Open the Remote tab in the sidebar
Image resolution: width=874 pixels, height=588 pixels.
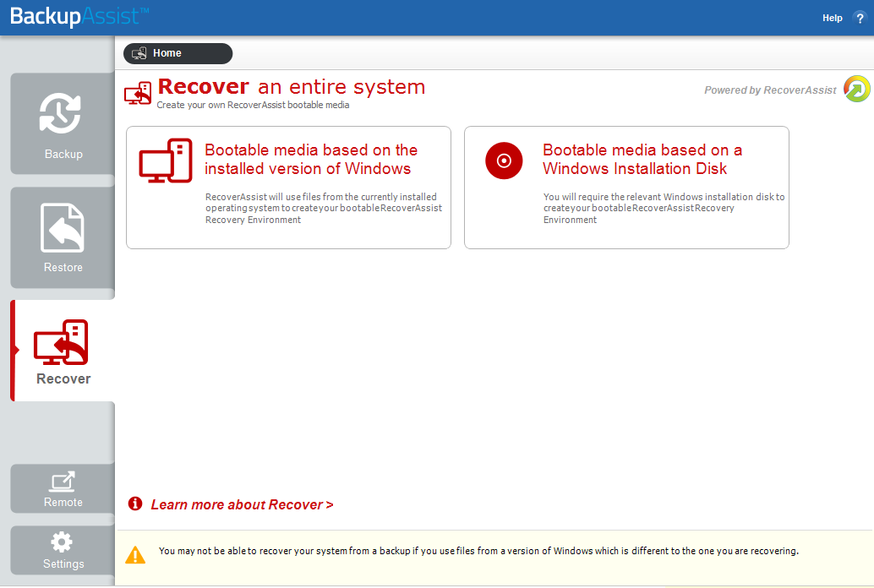(63, 488)
